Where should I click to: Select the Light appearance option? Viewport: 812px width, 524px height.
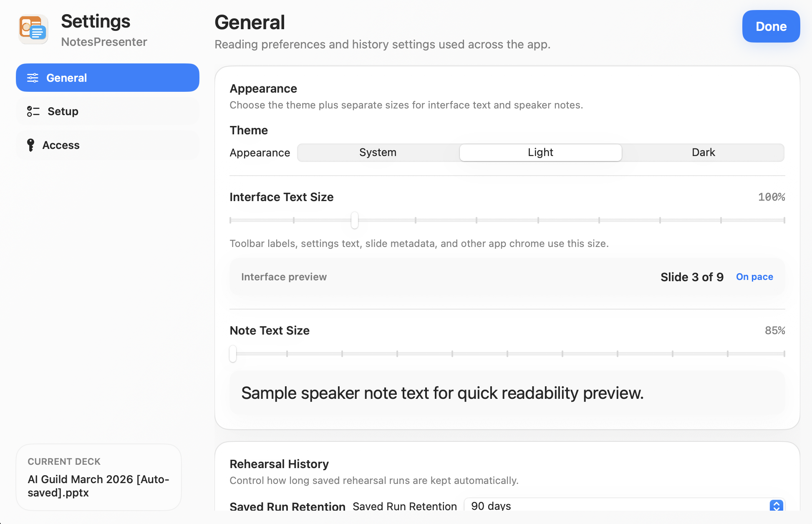click(540, 153)
